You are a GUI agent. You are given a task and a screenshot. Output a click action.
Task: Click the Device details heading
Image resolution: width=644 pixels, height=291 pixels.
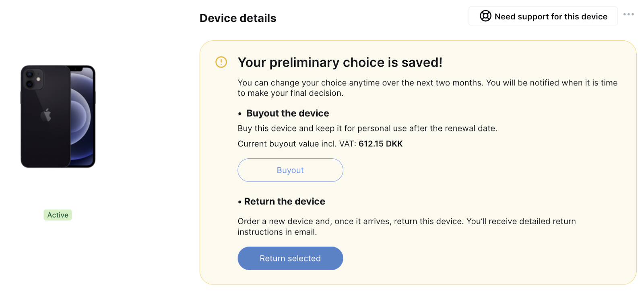238,18
